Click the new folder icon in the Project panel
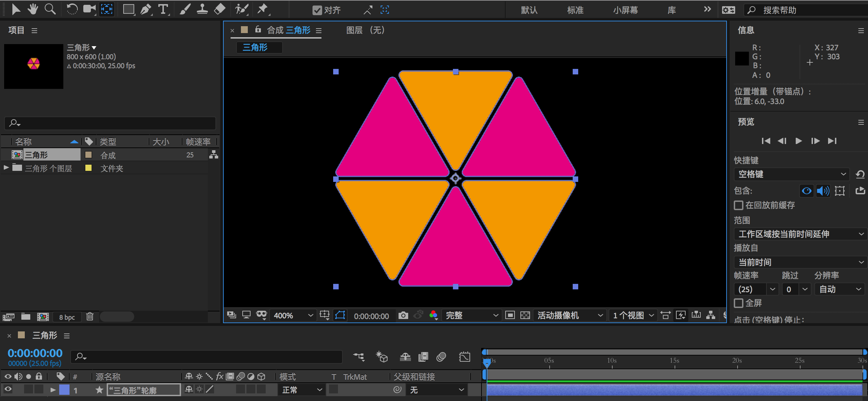Screen dimensions: 868x401 tap(26, 317)
